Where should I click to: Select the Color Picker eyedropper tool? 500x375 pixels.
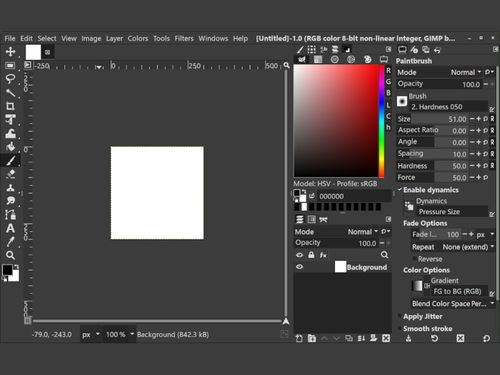[x=10, y=242]
